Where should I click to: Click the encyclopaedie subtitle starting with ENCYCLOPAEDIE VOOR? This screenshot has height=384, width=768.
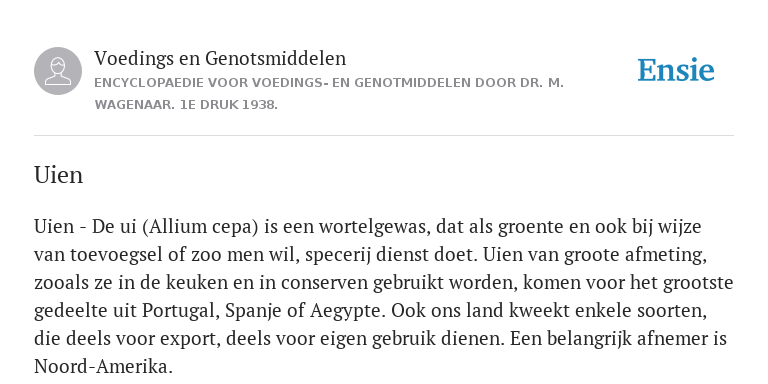[329, 83]
